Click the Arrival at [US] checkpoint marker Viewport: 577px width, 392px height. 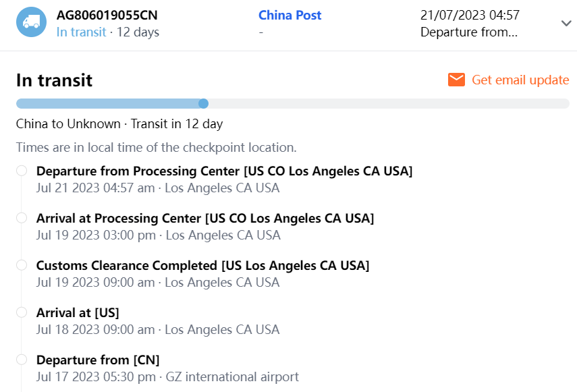point(22,312)
